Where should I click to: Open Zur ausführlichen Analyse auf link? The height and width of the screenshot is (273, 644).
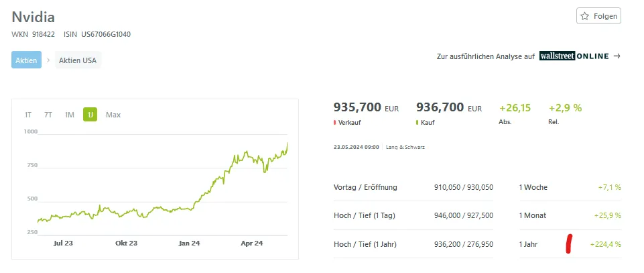click(485, 56)
